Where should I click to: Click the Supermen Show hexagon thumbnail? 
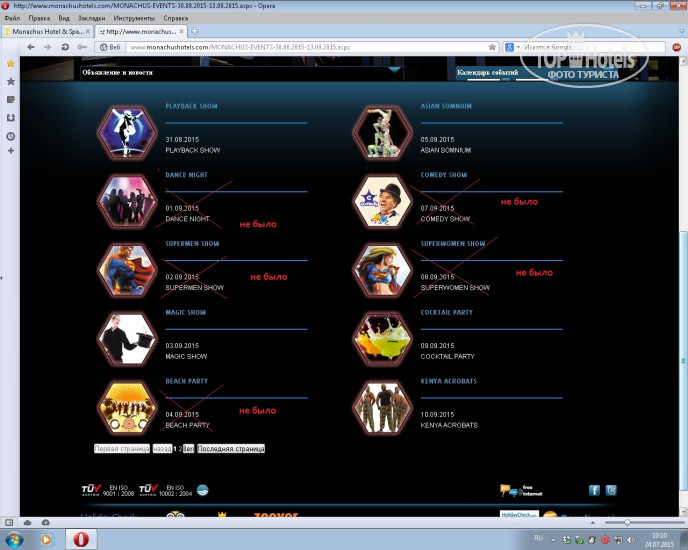click(x=127, y=270)
